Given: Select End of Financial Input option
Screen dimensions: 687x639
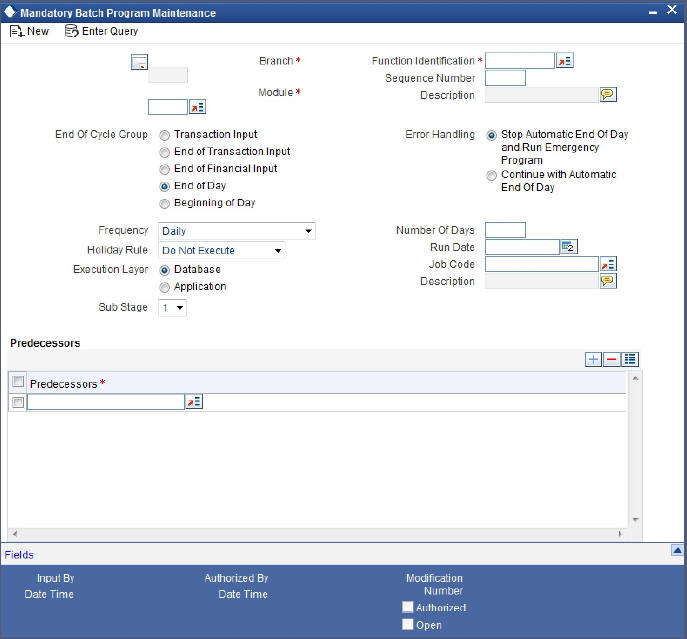Looking at the screenshot, I should 164,170.
